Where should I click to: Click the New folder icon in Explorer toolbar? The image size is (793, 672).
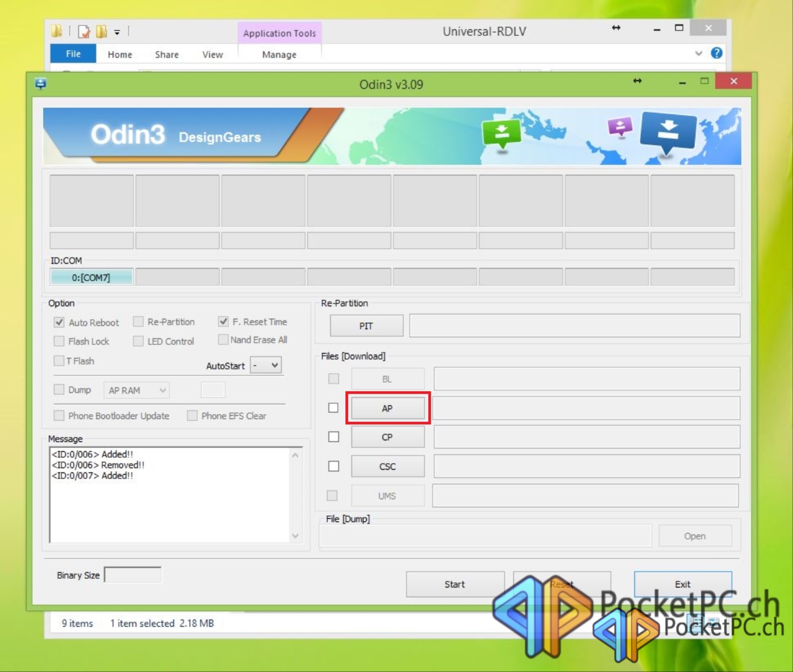[101, 32]
